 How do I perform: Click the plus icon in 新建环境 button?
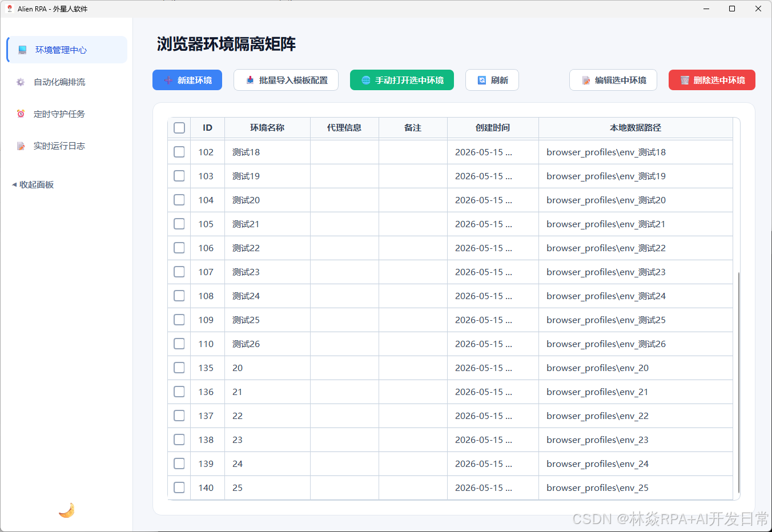point(168,80)
